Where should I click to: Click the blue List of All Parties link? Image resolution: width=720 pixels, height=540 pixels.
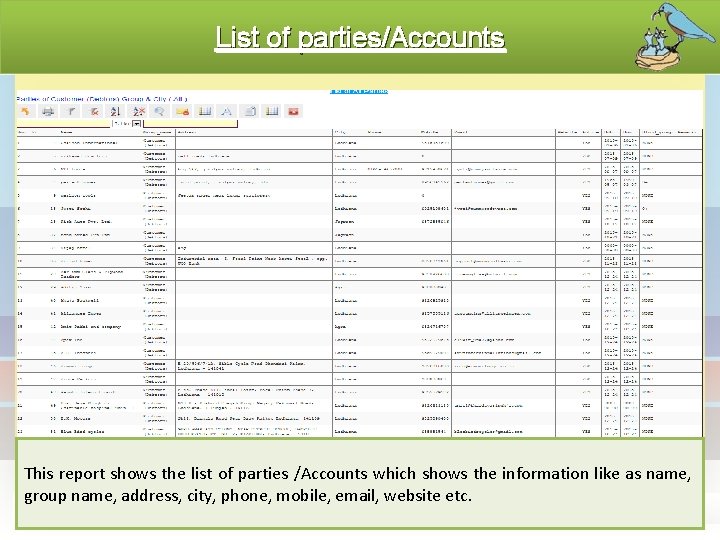point(359,91)
